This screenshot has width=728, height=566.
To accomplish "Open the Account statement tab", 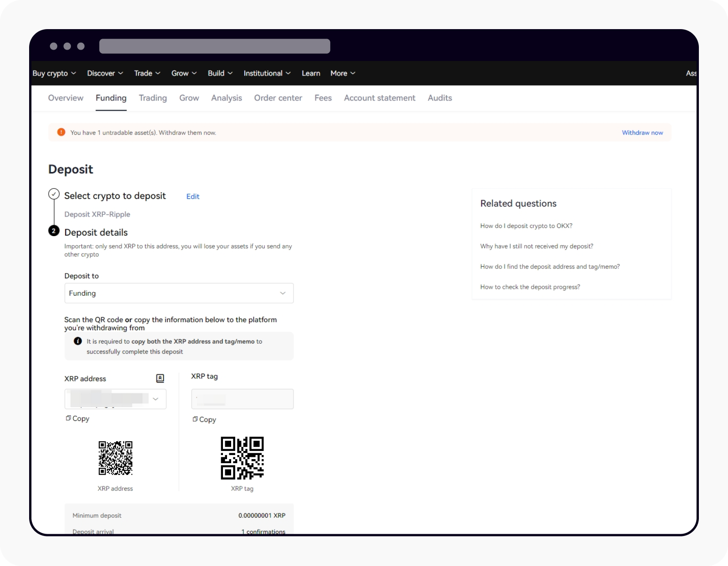I will 379,98.
